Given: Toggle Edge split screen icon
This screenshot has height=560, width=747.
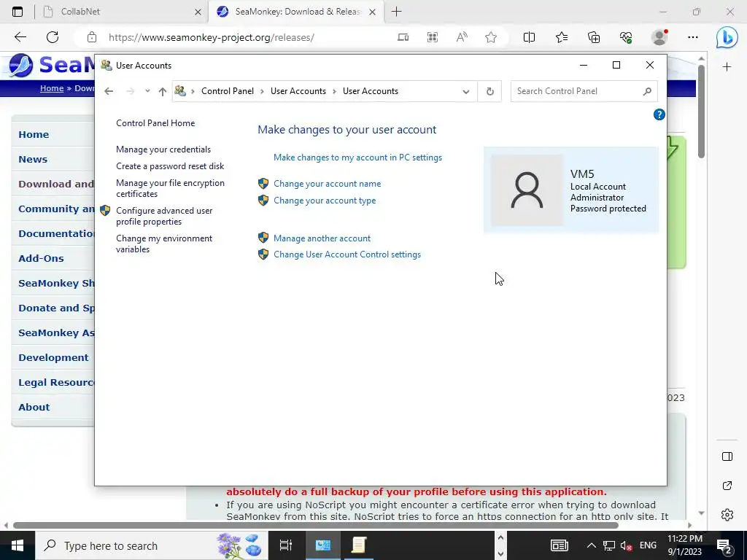Looking at the screenshot, I should 529,37.
